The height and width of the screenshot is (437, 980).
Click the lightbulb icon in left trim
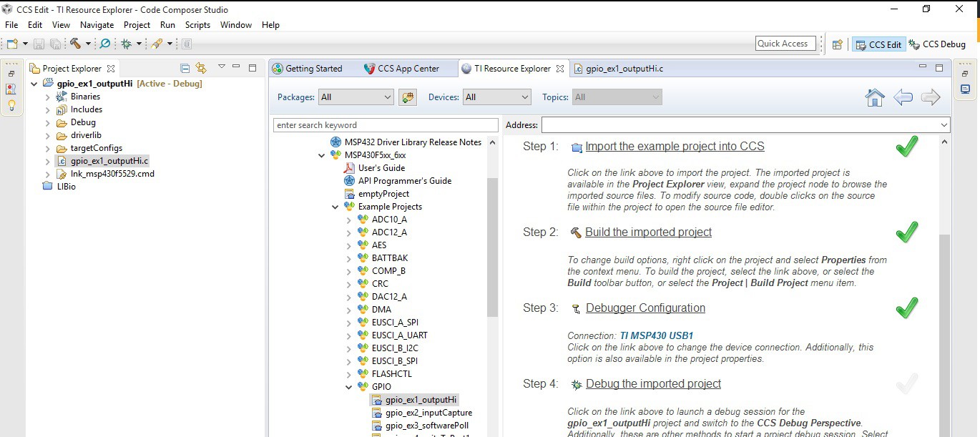click(x=11, y=105)
